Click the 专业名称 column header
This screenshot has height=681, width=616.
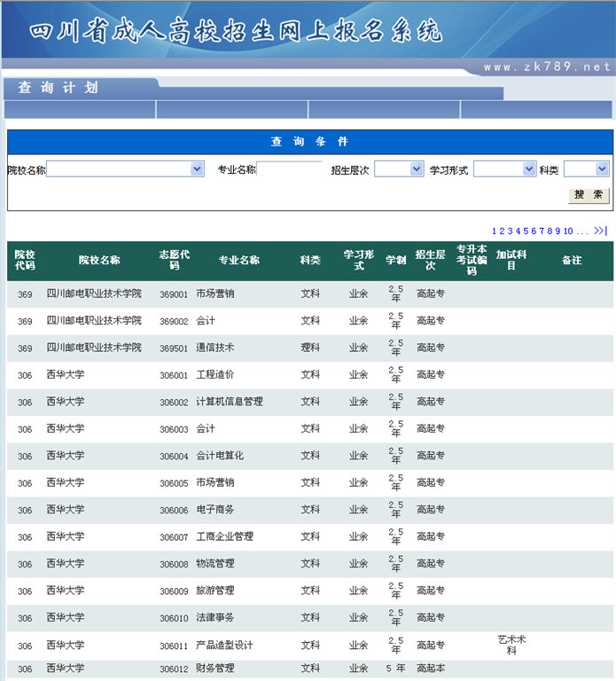(x=239, y=261)
